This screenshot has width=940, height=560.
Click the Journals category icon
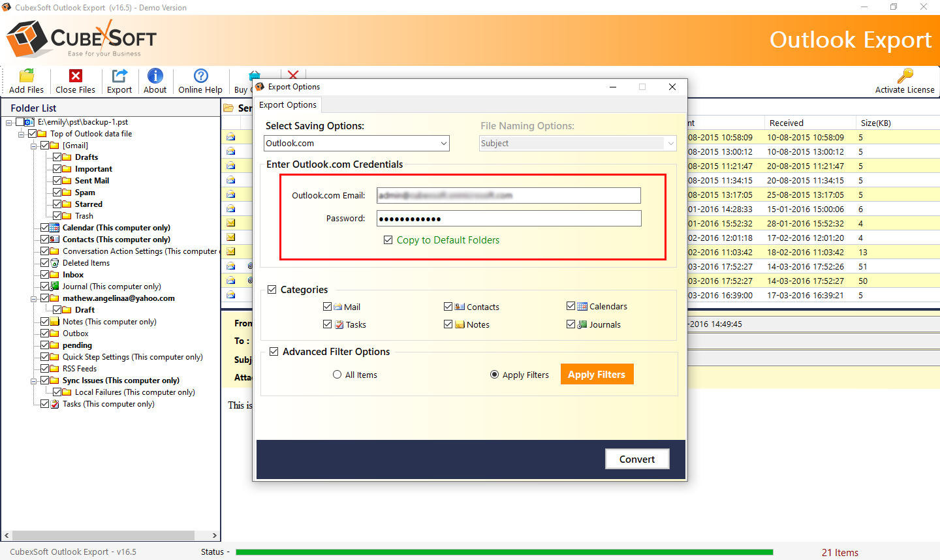click(x=582, y=324)
